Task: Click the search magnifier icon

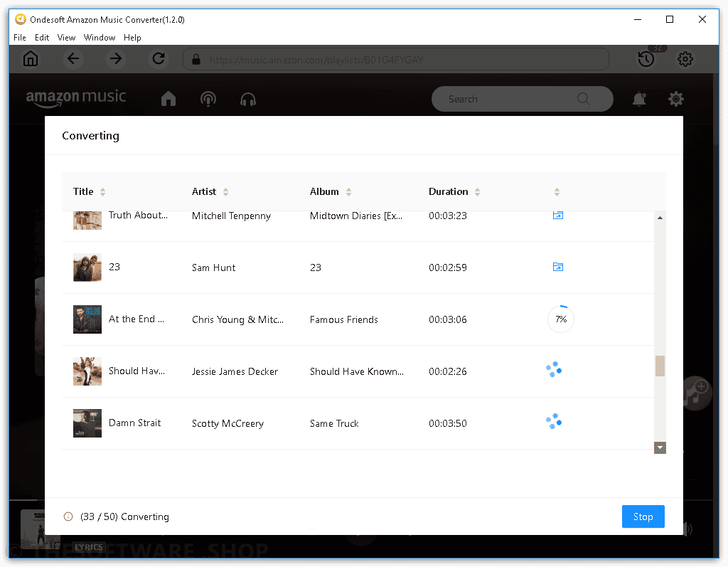Action: point(584,98)
